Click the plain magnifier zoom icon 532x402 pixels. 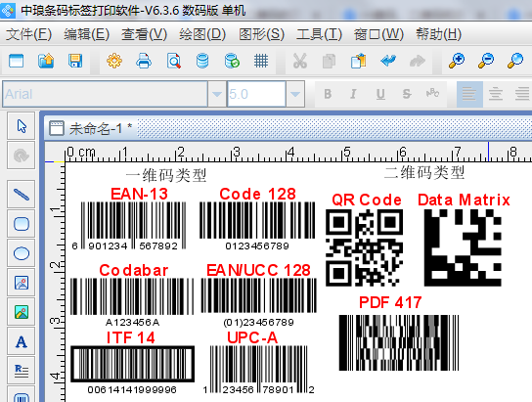coord(515,62)
